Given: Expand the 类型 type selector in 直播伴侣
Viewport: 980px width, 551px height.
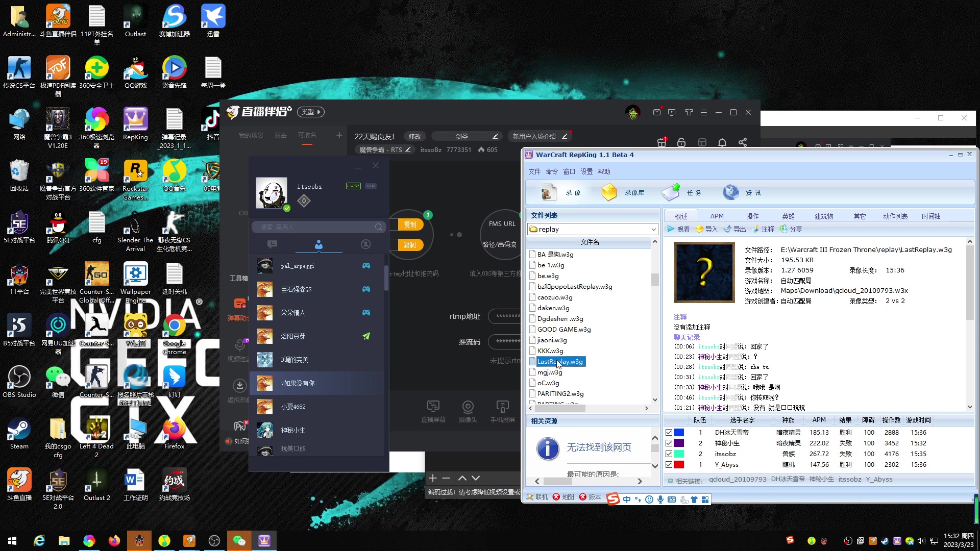Looking at the screenshot, I should [311, 112].
